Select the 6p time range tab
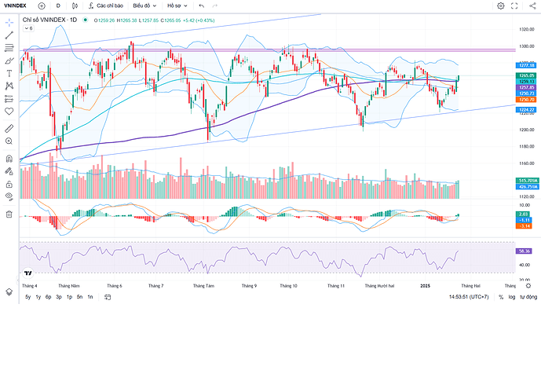The width and height of the screenshot is (541, 392). pos(49,297)
